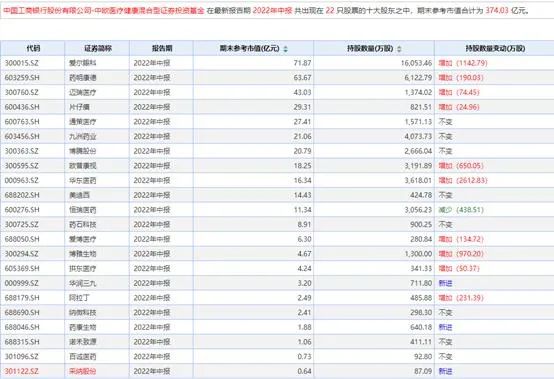
Task: Select stock code 688179.SH
Action: tap(22, 298)
